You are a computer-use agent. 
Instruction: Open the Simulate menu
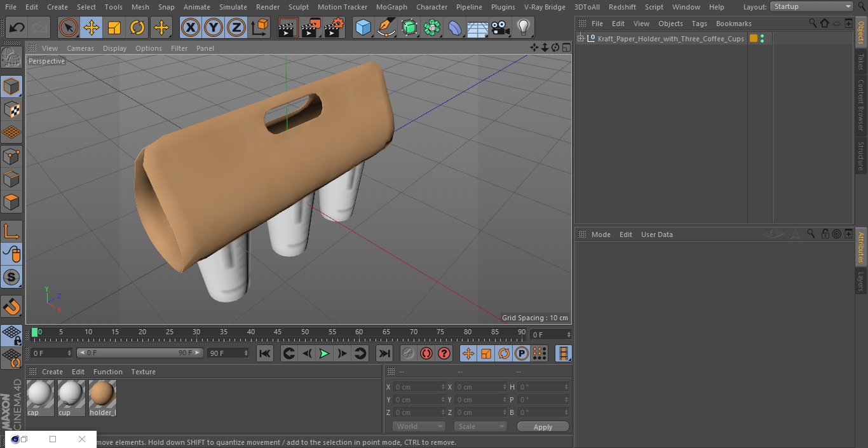[233, 7]
